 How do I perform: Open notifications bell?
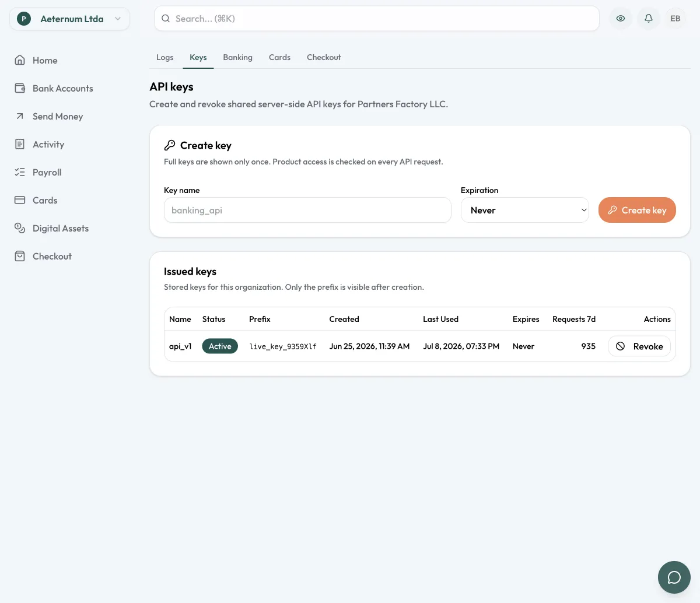[648, 19]
